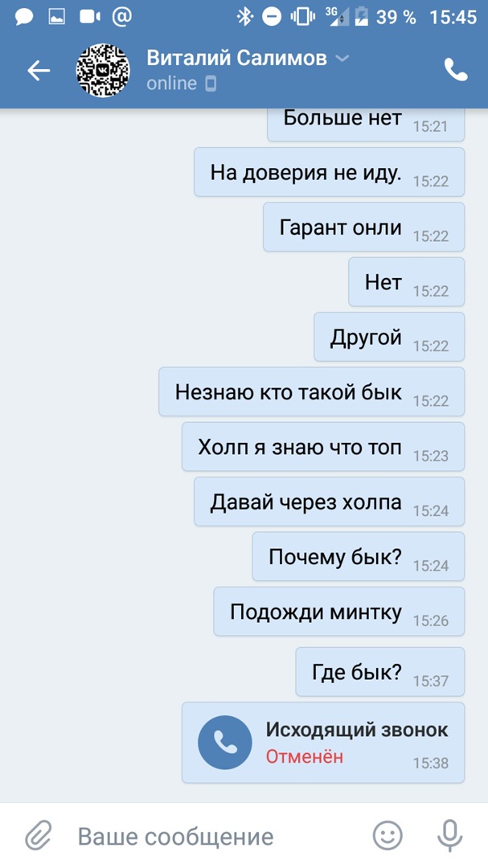This screenshot has height=868, width=488.
Task: Open the Виталий Салимов contact name
Action: pos(236,58)
